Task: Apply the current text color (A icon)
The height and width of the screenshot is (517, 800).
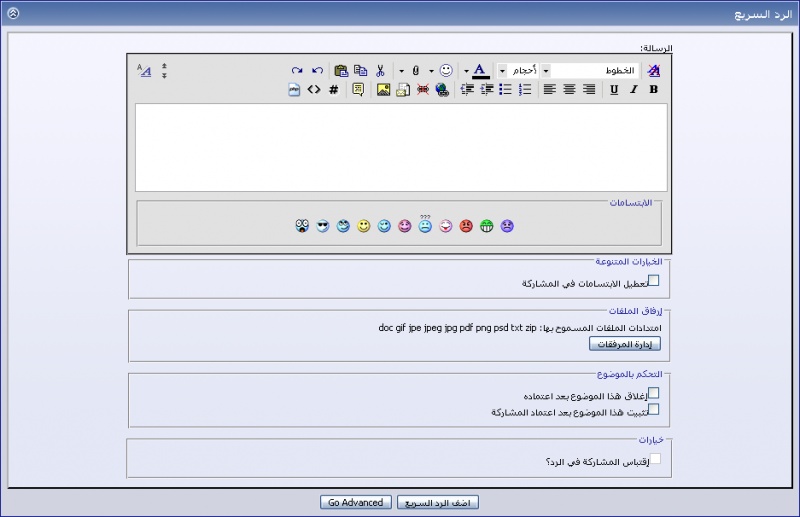Action: point(480,71)
